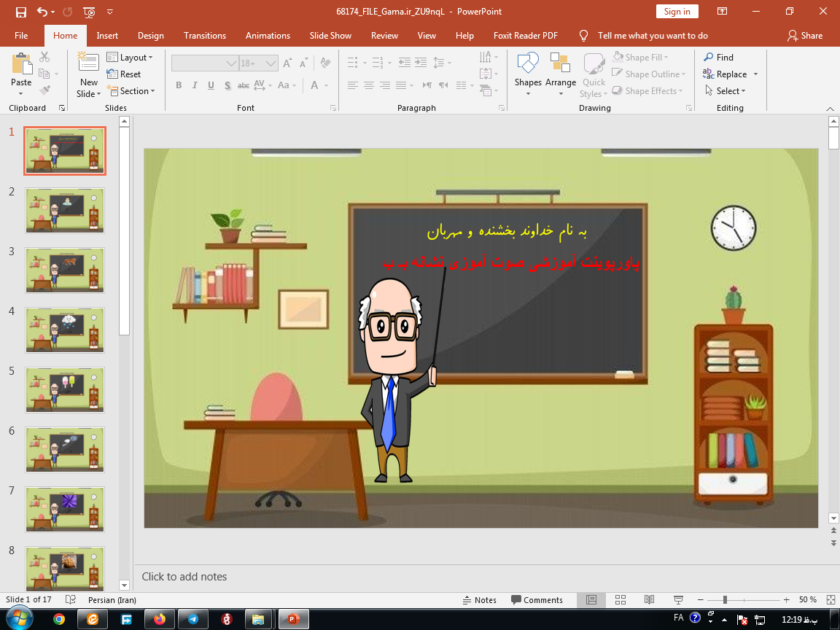
Task: Open the Select dropdown in Editing
Action: (726, 91)
